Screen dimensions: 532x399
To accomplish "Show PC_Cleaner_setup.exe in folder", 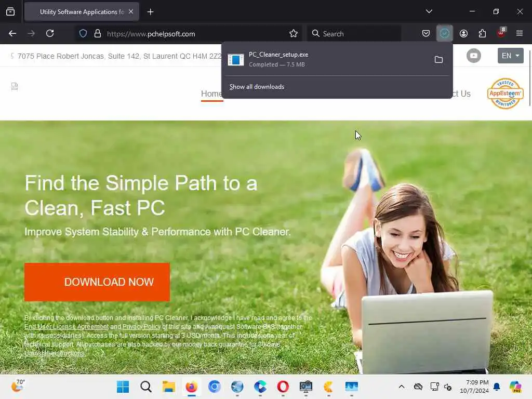I will point(438,60).
